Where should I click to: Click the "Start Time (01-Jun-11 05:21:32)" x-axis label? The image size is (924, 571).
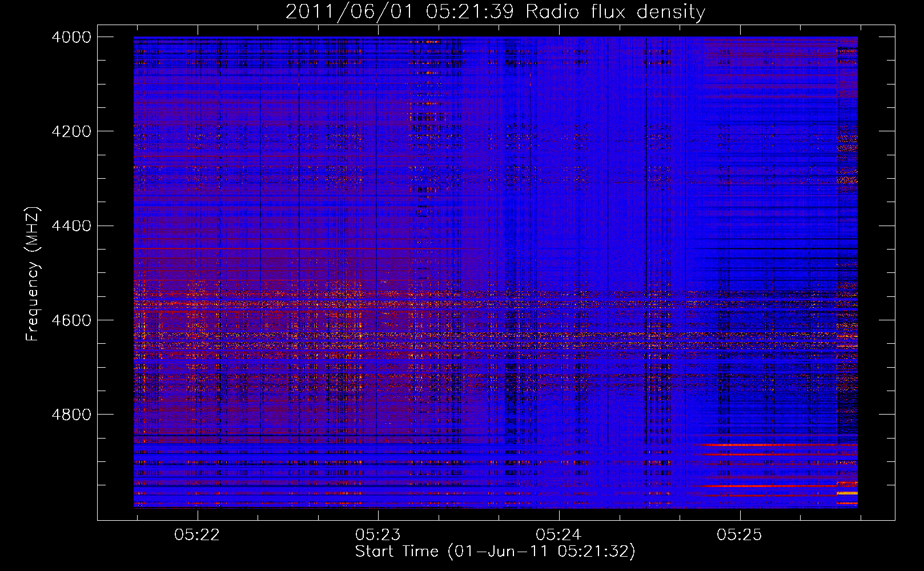click(x=495, y=552)
